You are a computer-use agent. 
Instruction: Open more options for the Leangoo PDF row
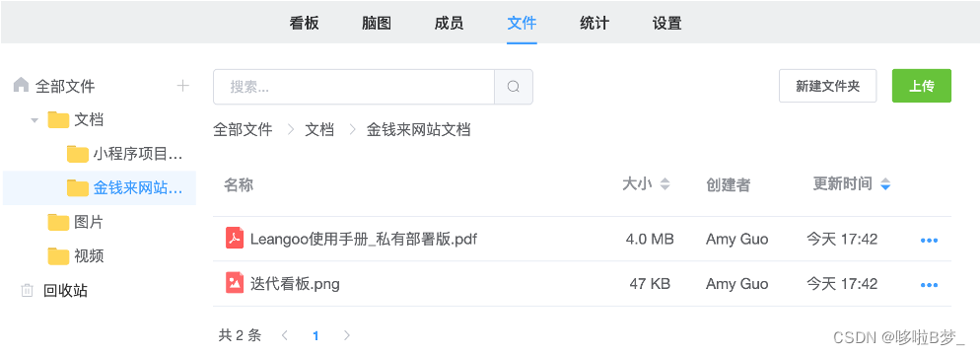pyautogui.click(x=929, y=240)
